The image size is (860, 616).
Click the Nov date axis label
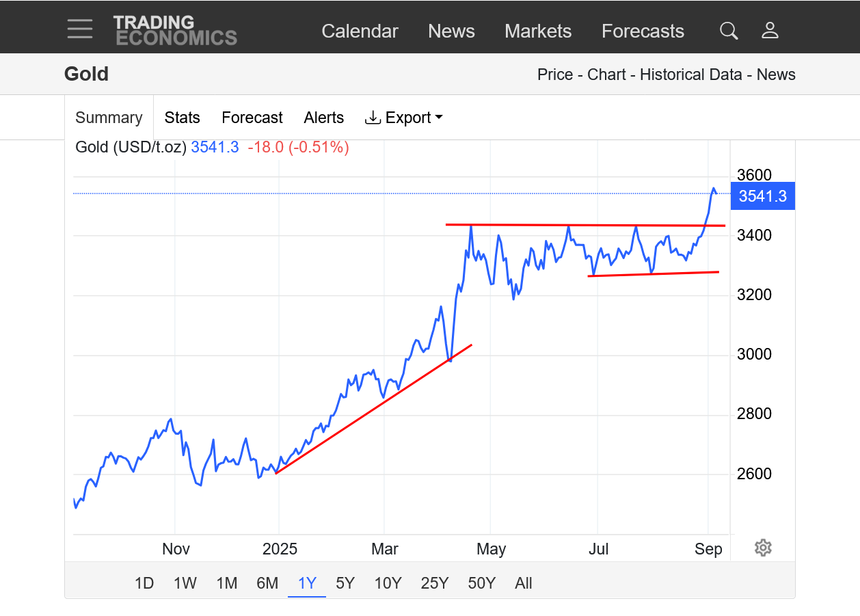pyautogui.click(x=176, y=549)
